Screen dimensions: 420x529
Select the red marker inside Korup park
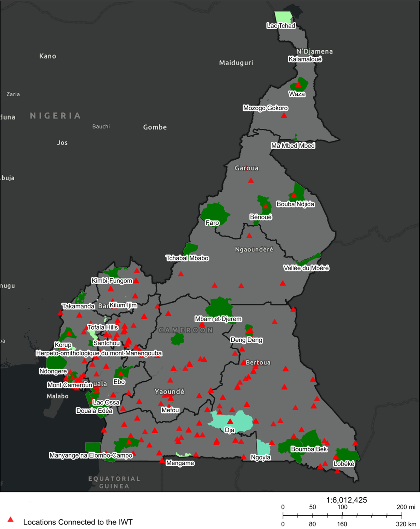click(x=69, y=333)
